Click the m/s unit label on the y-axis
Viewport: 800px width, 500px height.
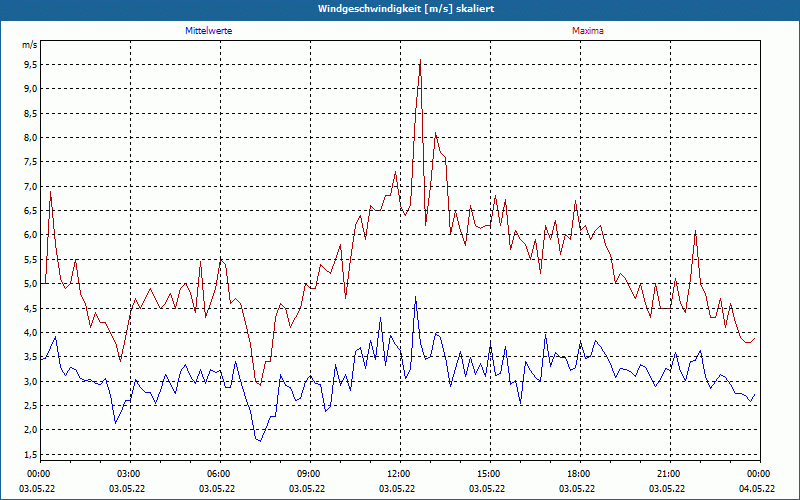click(30, 45)
